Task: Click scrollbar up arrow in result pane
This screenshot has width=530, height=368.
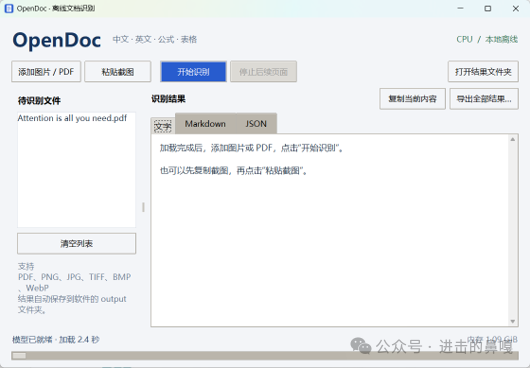Action: (x=513, y=139)
